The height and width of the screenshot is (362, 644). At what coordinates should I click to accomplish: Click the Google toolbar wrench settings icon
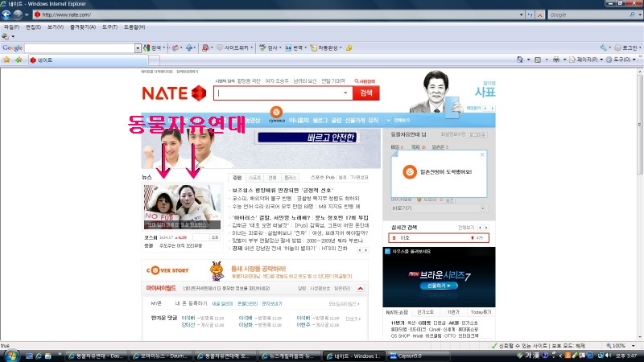tap(603, 48)
